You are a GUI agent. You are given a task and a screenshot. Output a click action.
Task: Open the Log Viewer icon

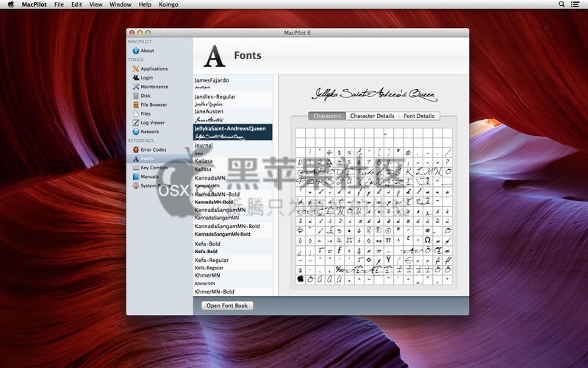click(x=136, y=123)
